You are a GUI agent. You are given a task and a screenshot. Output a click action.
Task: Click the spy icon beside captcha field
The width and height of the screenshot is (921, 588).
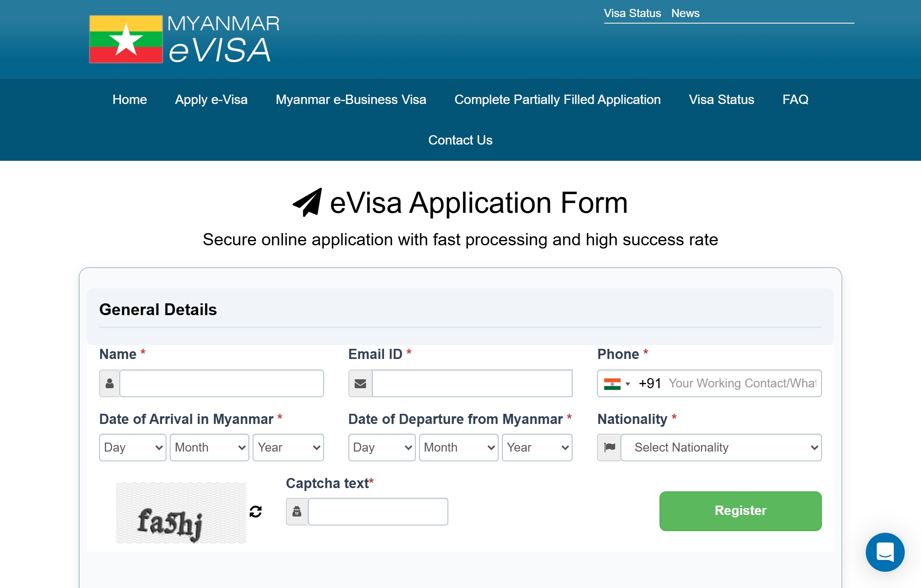[297, 512]
